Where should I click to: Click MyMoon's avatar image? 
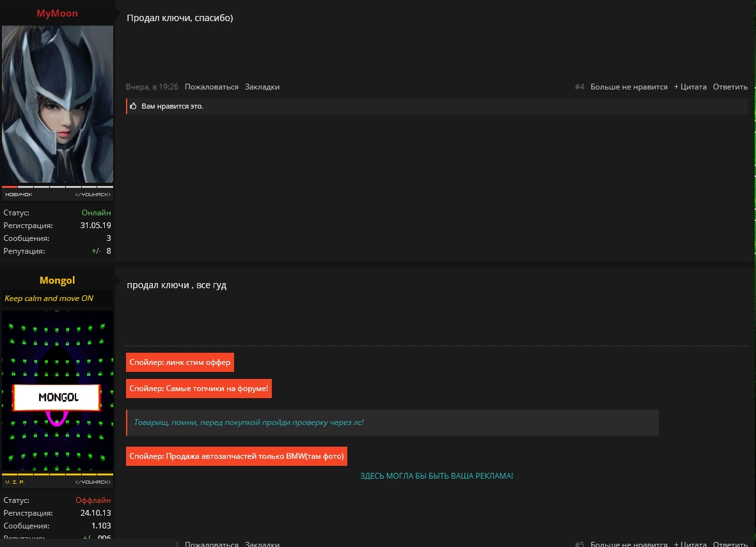coord(58,104)
